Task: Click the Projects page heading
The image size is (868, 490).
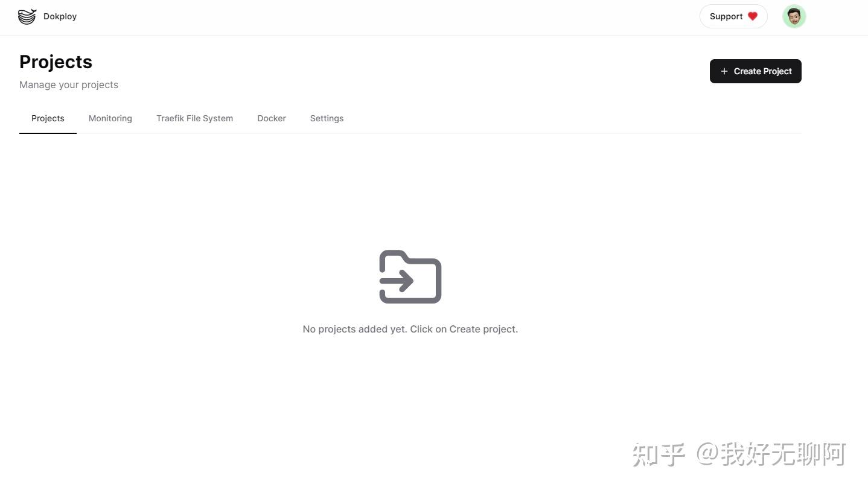Action: 56,62
